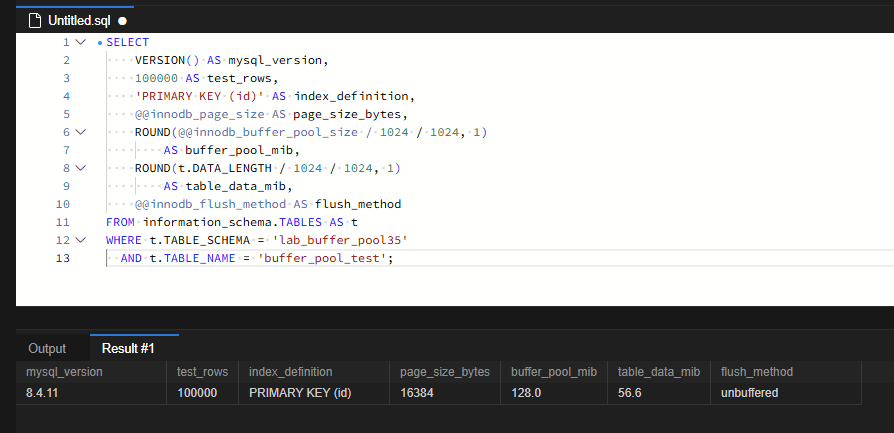894x433 pixels.
Task: Click the test_rows column header
Action: [x=202, y=372]
